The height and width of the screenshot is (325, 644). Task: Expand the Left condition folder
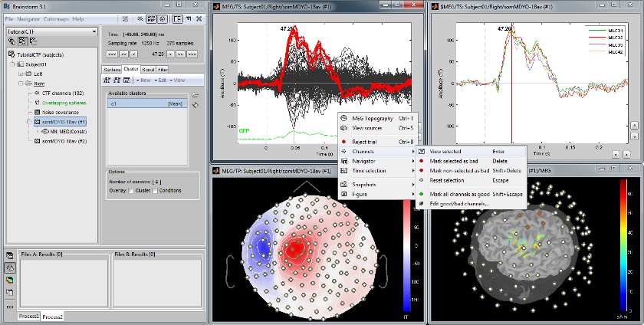(22, 74)
